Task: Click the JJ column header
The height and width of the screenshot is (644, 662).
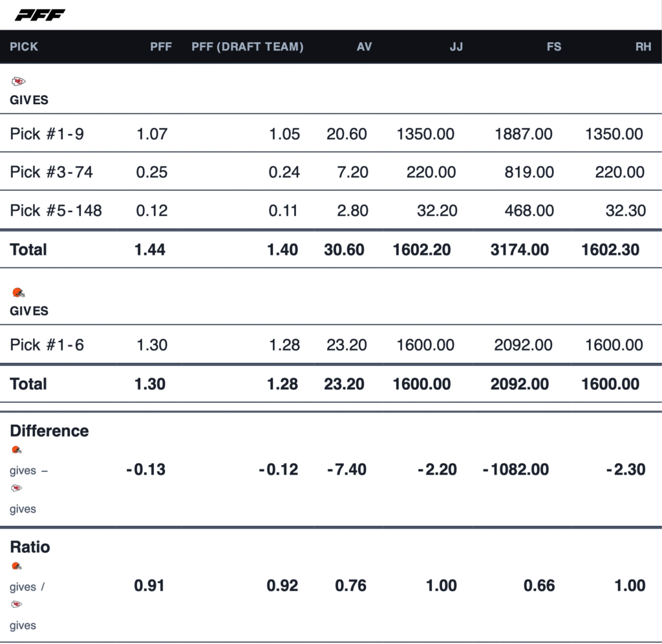Action: (x=456, y=47)
